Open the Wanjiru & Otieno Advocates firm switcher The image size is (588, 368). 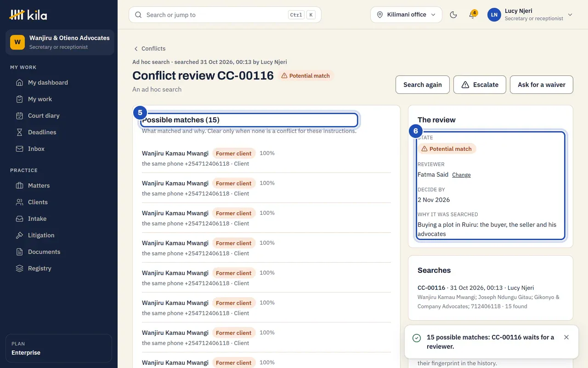click(60, 42)
